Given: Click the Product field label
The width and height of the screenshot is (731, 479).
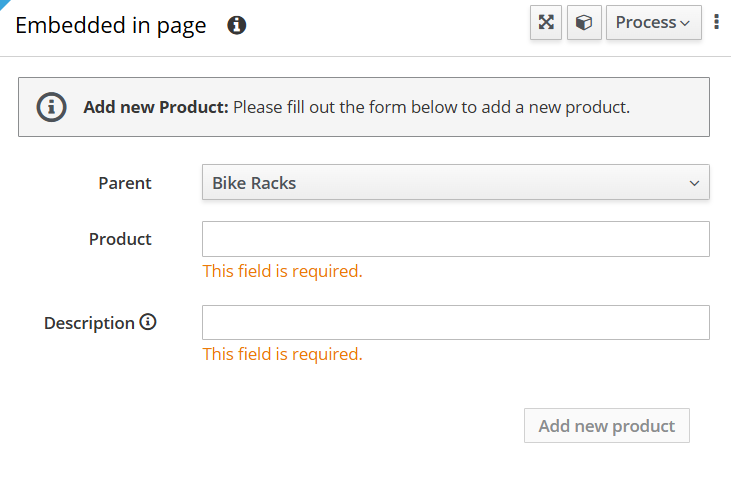Looking at the screenshot, I should click(120, 239).
